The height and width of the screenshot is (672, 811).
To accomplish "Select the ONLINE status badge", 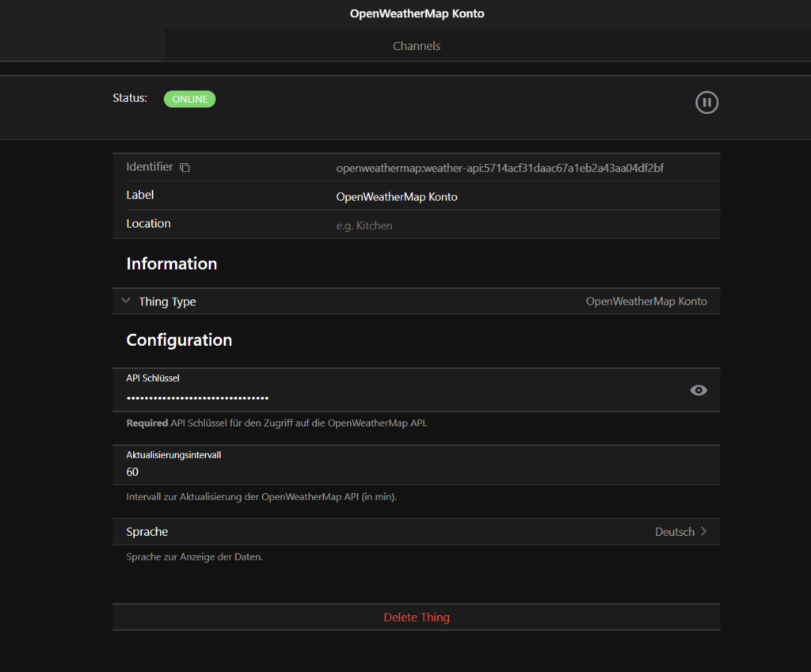I will tap(190, 99).
